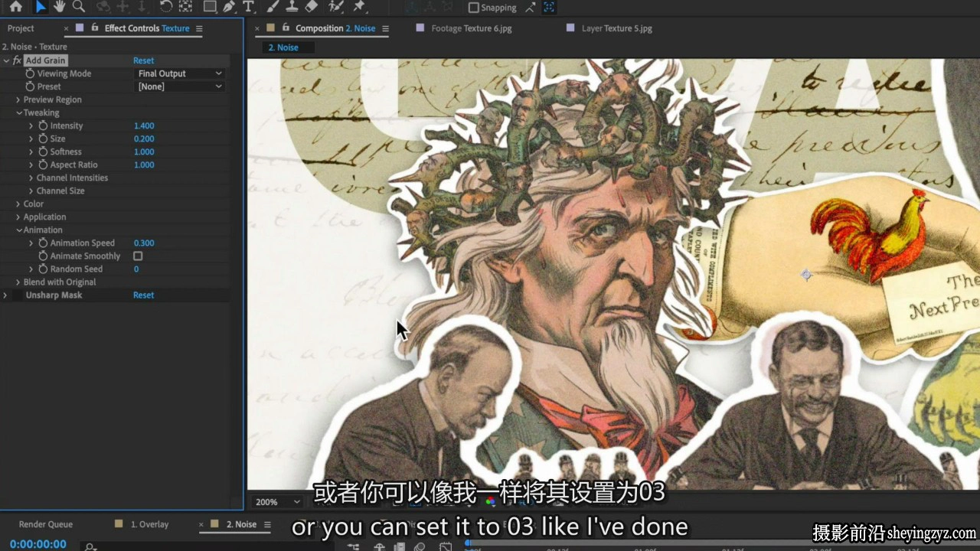Open the 2. Noise timeline panel menu
This screenshot has height=551, width=980.
point(266,524)
